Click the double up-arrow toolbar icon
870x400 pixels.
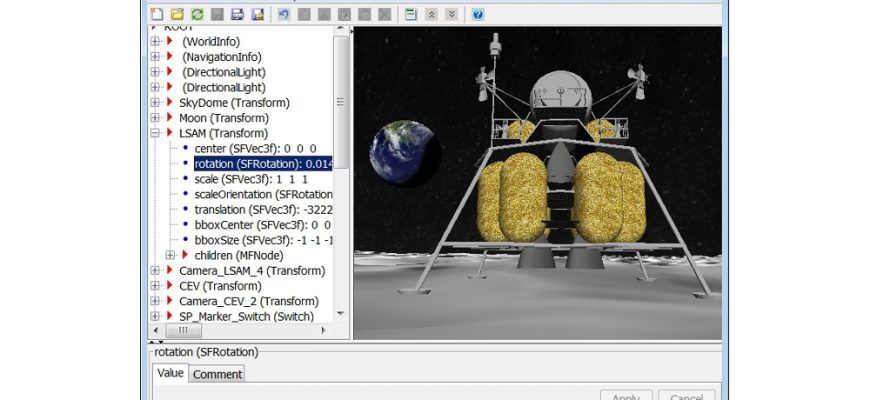[431, 14]
